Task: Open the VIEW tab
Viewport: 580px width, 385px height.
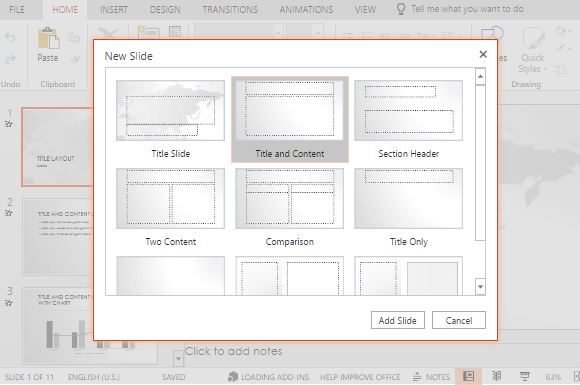Action: pyautogui.click(x=365, y=10)
